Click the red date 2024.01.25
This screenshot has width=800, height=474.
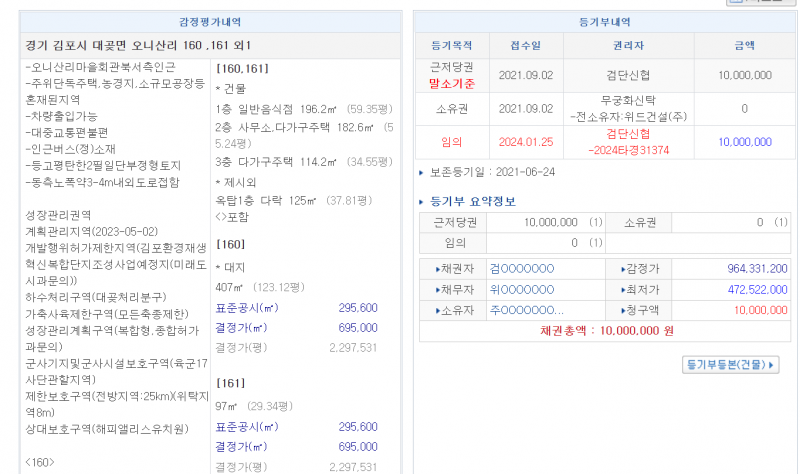525,142
